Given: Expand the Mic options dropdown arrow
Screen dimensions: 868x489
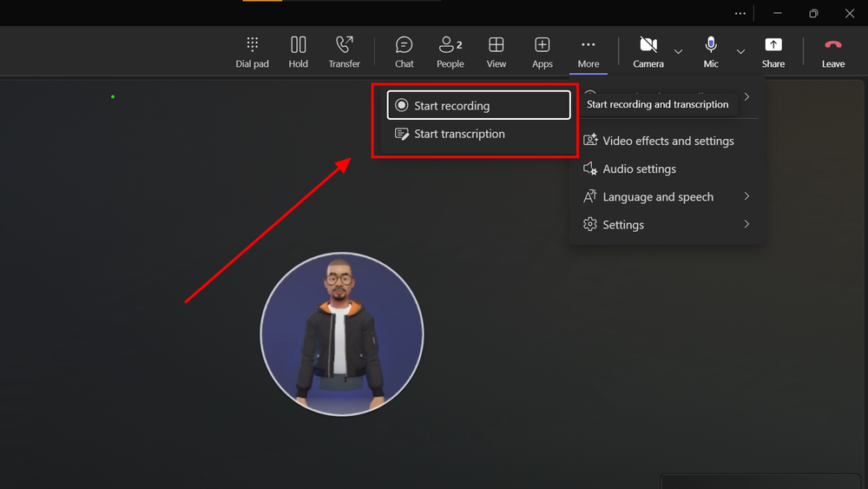Looking at the screenshot, I should [x=740, y=52].
